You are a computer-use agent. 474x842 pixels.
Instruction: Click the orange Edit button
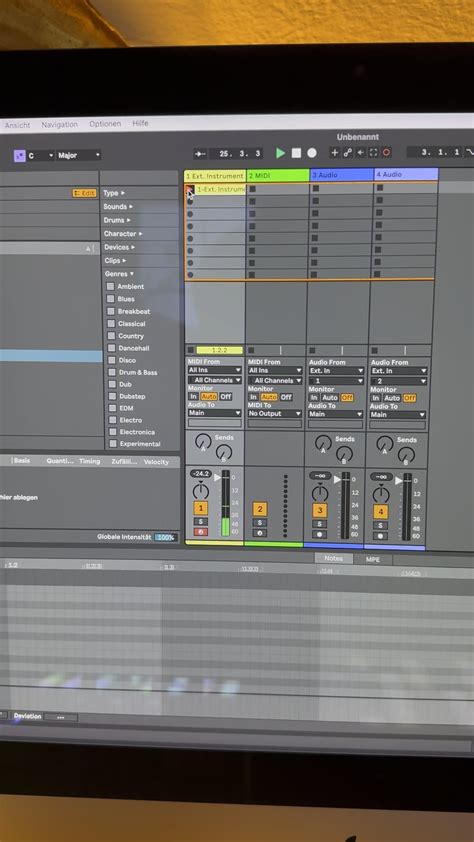(85, 193)
